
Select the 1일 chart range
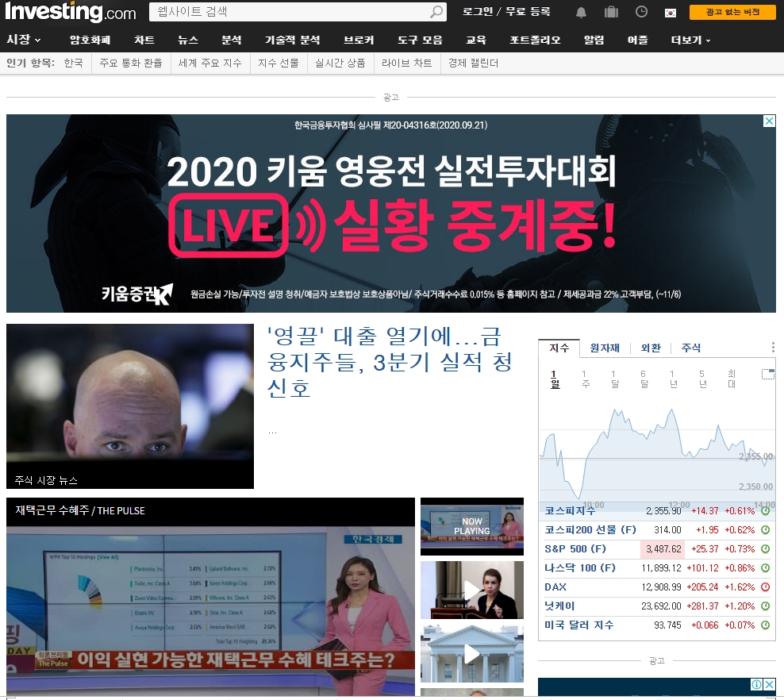(x=555, y=379)
